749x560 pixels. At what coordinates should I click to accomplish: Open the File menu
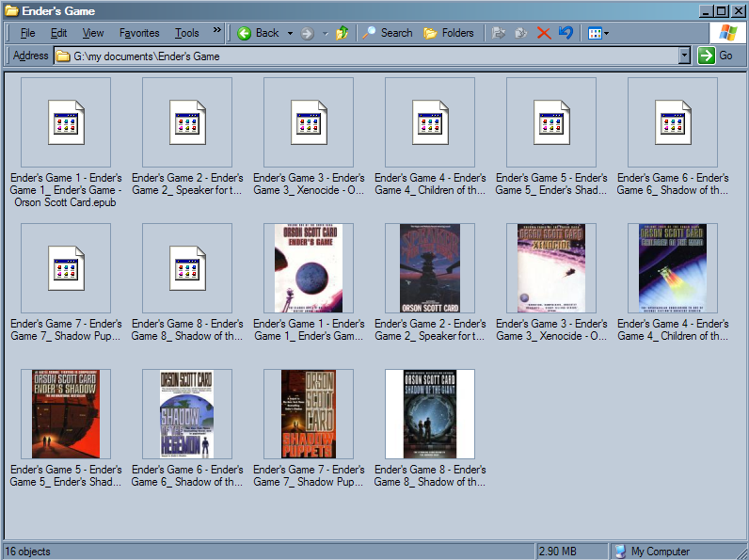click(x=27, y=33)
